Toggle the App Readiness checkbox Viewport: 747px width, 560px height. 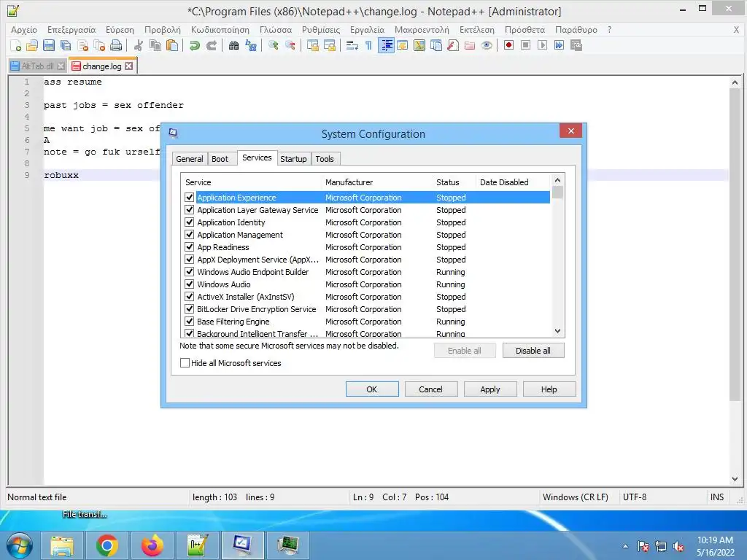tap(189, 246)
